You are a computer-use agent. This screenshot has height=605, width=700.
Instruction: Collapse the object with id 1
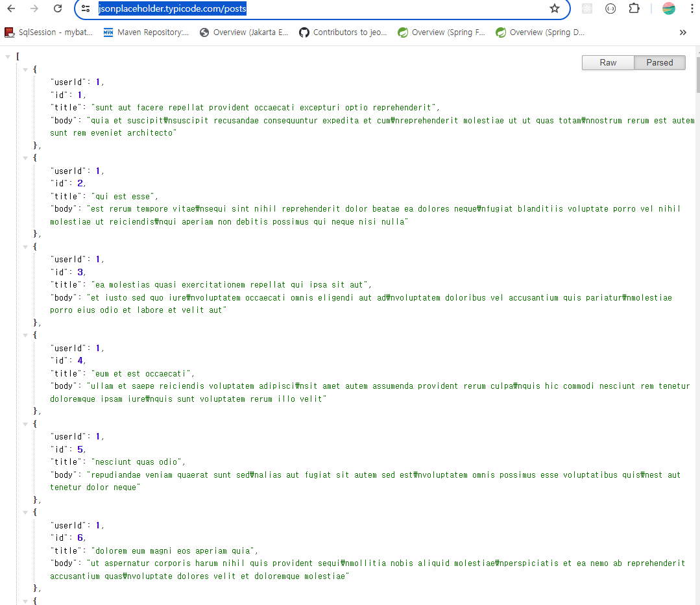(x=25, y=69)
